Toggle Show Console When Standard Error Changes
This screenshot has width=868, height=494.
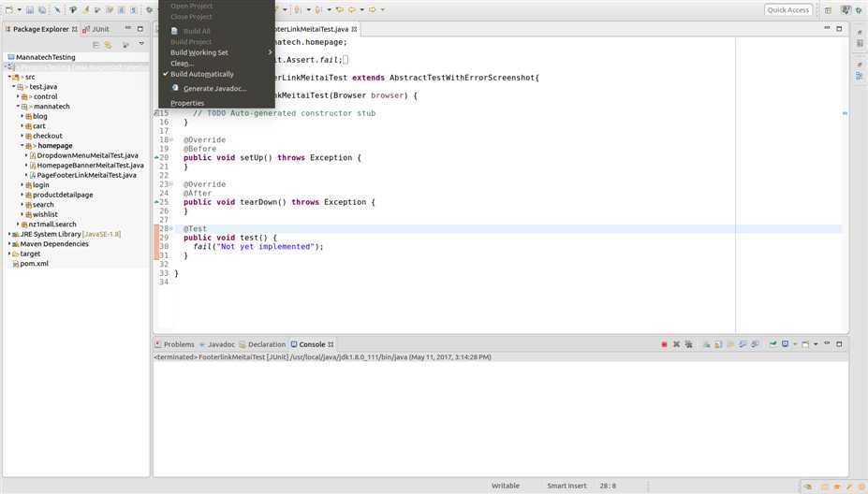click(x=755, y=344)
